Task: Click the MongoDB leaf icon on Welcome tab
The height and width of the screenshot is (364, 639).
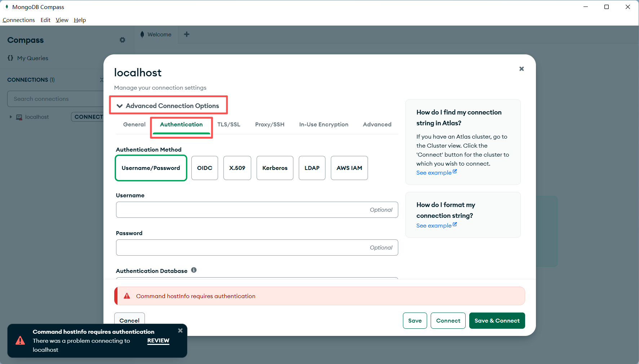Action: 142,35
